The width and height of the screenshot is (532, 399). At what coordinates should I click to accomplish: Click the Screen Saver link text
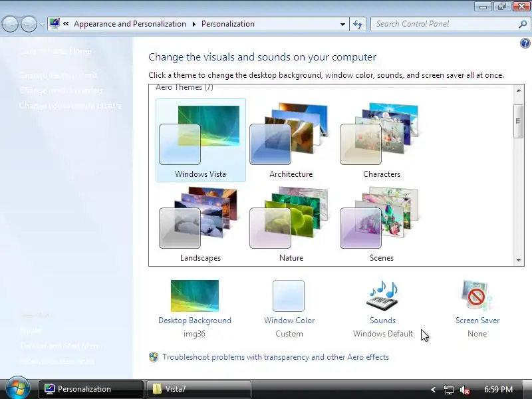[477, 321]
